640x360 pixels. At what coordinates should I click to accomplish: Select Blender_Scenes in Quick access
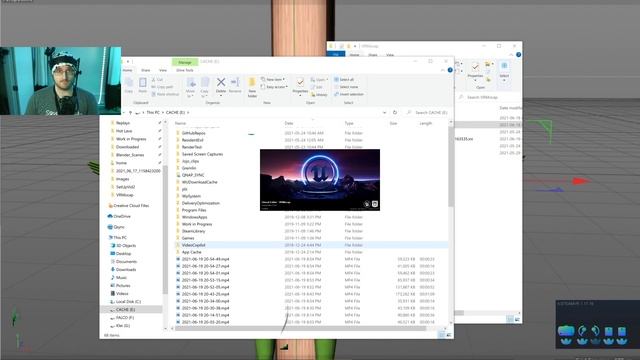tap(130, 155)
